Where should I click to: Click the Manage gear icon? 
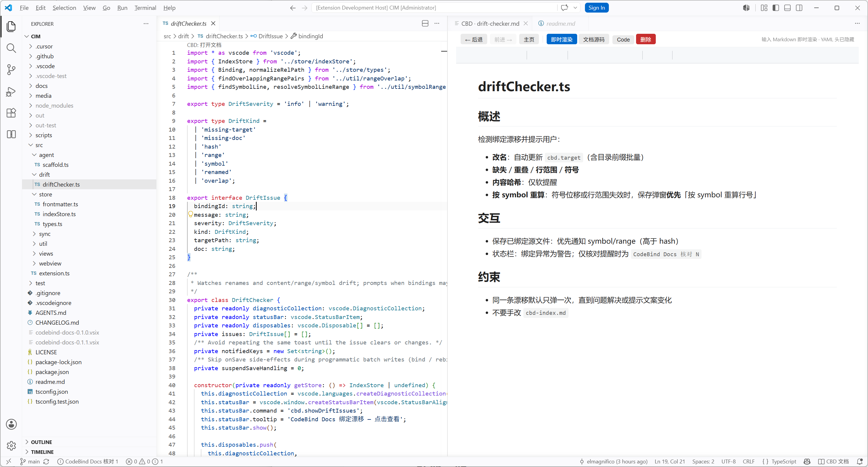click(11, 446)
